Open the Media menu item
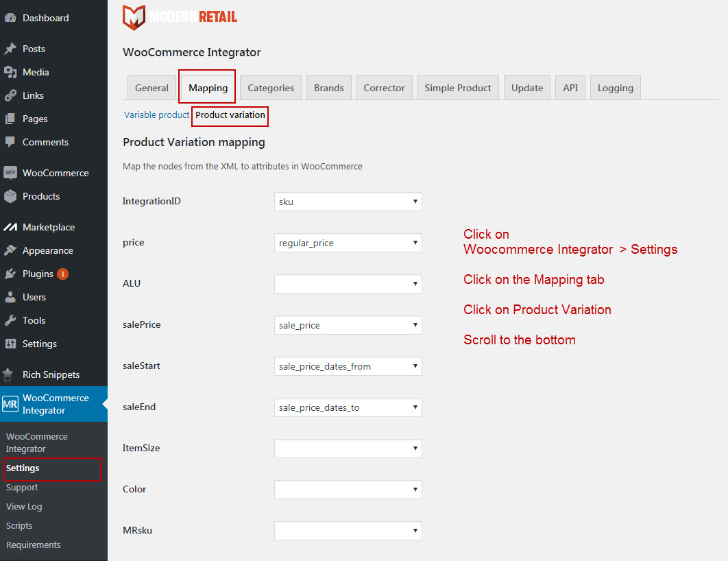This screenshot has height=561, width=728. point(53,72)
